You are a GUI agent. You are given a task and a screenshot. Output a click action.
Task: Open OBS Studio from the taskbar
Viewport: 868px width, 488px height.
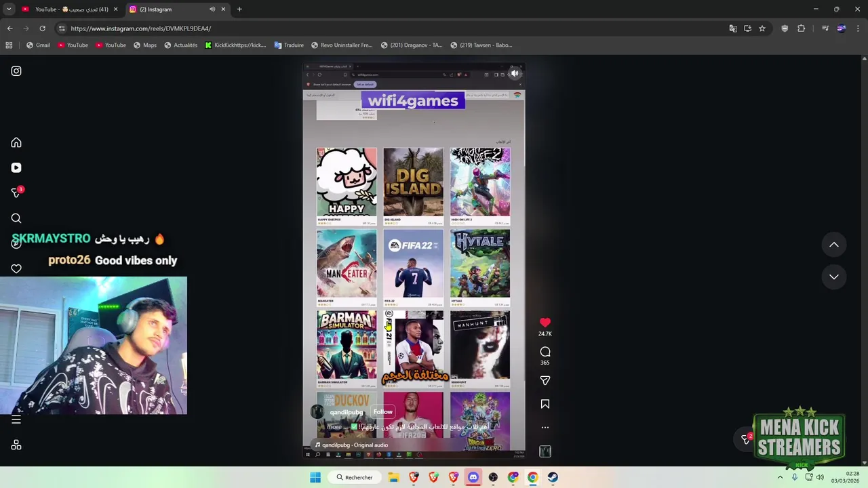(x=493, y=477)
